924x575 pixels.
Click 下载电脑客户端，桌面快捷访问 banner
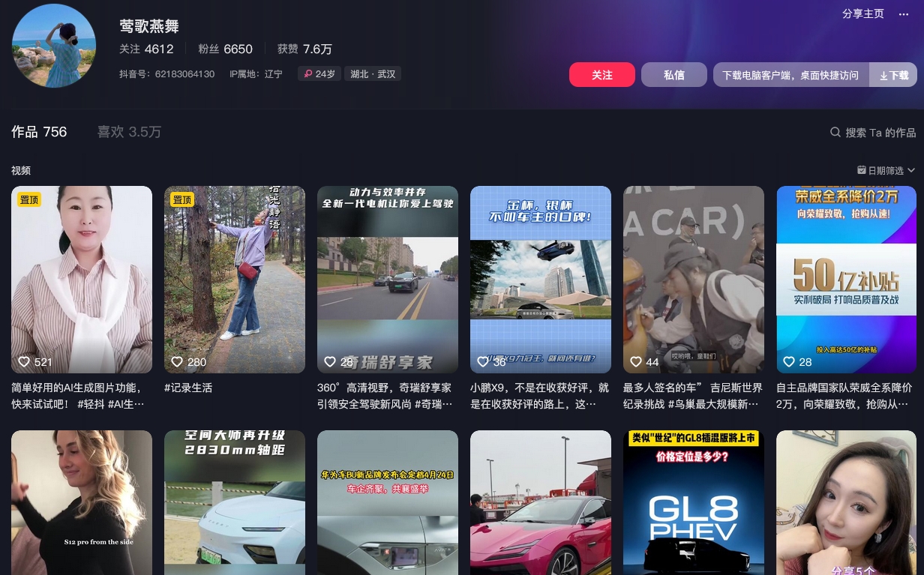[x=790, y=75]
